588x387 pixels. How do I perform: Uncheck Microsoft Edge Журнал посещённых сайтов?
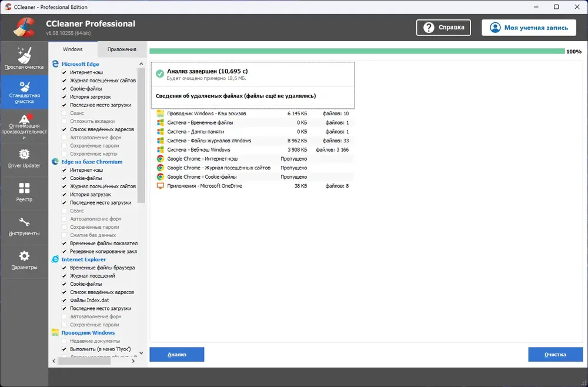pos(64,80)
